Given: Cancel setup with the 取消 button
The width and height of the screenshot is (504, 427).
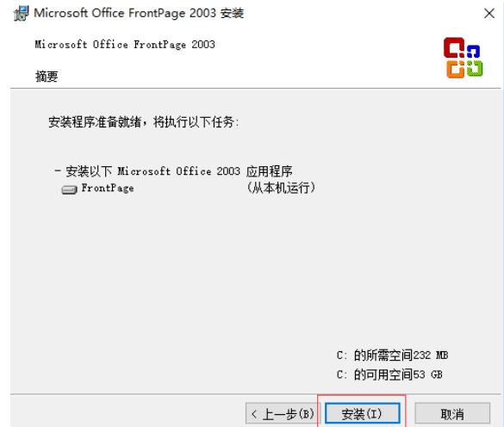Looking at the screenshot, I should [452, 413].
